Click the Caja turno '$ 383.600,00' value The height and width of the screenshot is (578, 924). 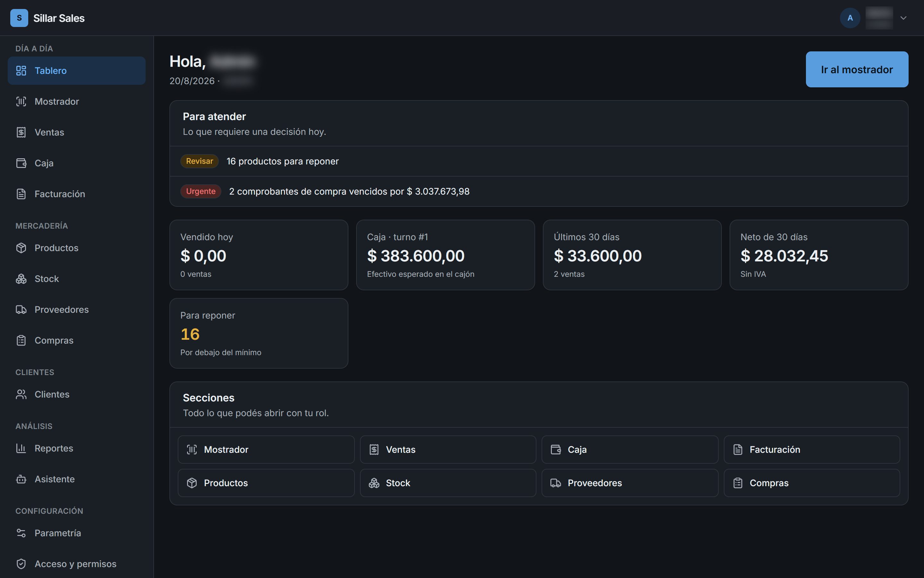(415, 256)
